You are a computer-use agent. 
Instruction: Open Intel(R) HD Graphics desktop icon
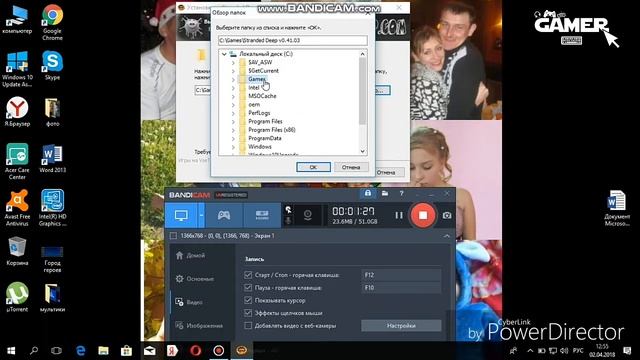[52, 208]
